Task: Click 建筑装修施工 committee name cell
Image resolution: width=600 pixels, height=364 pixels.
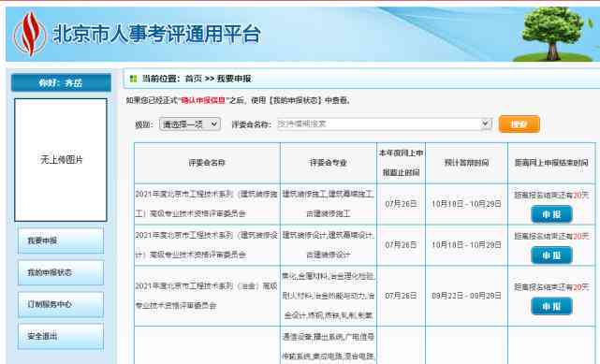Action: 207,204
